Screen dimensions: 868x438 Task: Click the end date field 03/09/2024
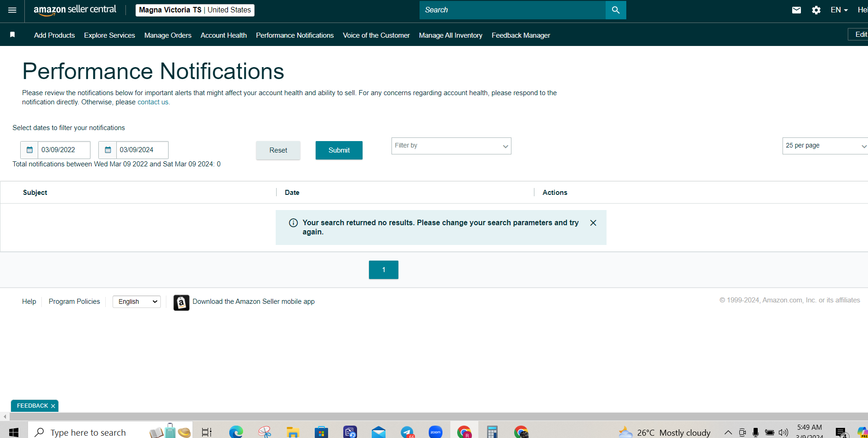pyautogui.click(x=142, y=150)
